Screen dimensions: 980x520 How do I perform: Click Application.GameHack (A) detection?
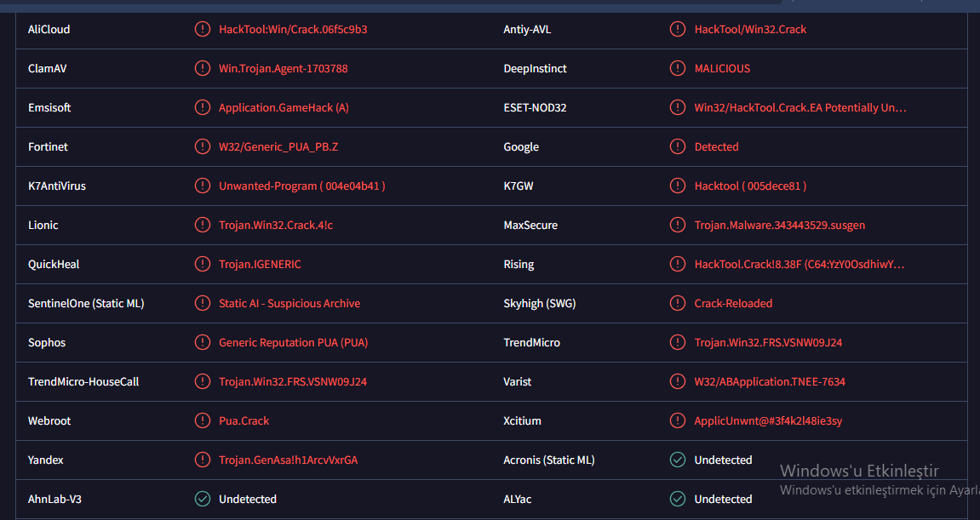tap(284, 107)
